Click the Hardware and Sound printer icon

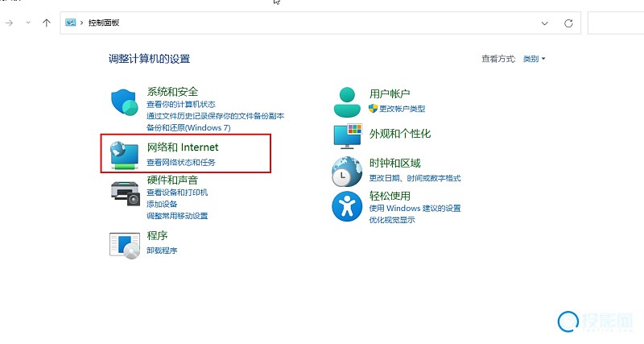pyautogui.click(x=125, y=193)
